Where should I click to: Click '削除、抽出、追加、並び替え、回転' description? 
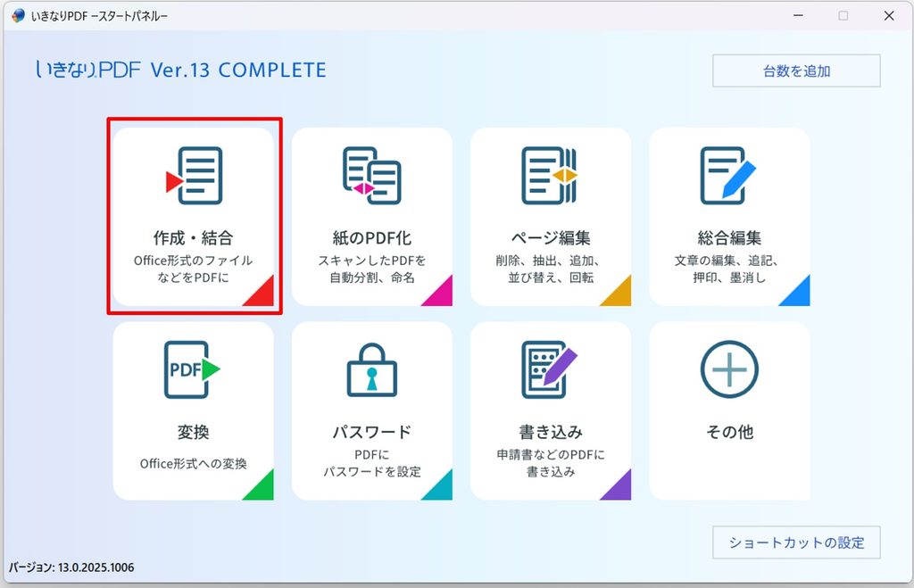(x=551, y=269)
